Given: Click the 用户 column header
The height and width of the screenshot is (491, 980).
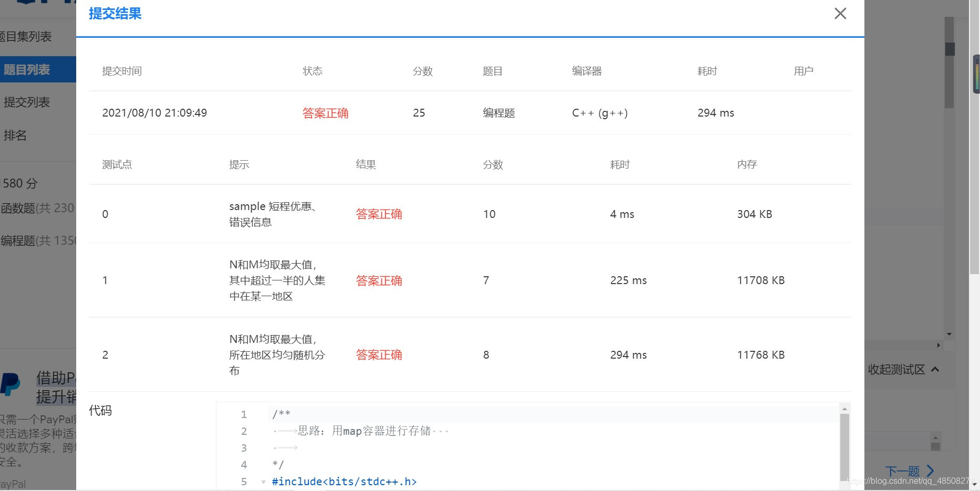Looking at the screenshot, I should pos(803,71).
